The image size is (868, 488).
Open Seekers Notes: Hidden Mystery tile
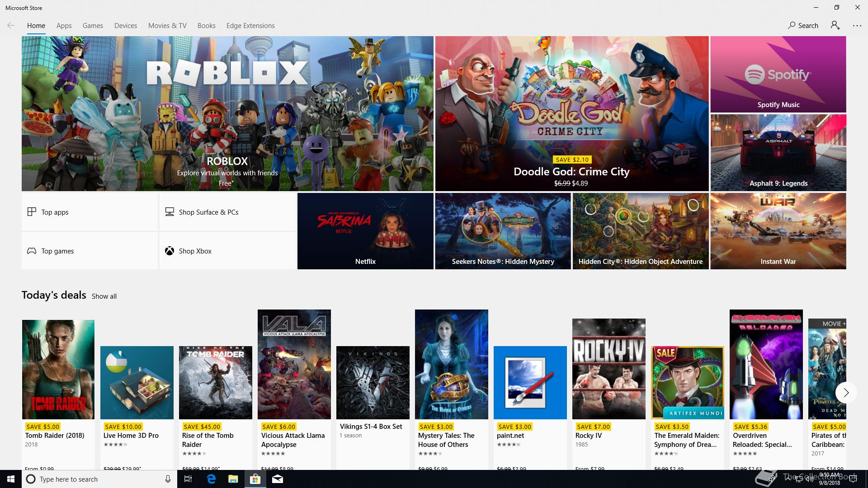pyautogui.click(x=503, y=231)
